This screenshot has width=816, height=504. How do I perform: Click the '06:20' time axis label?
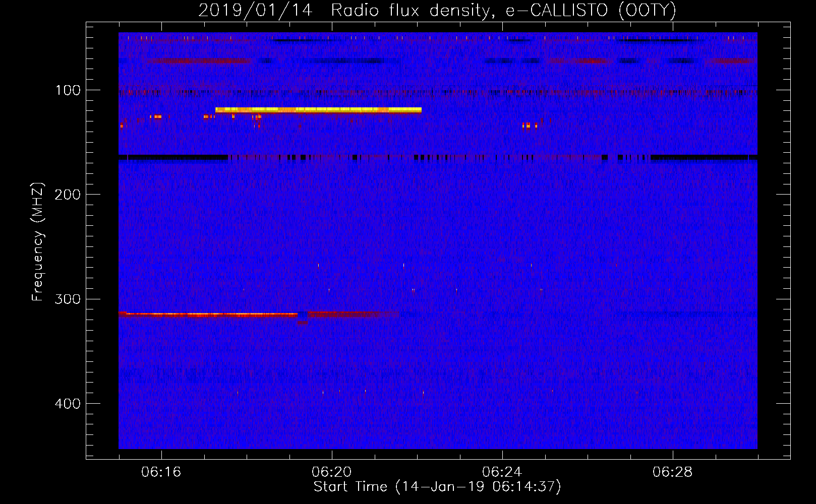pos(331,472)
